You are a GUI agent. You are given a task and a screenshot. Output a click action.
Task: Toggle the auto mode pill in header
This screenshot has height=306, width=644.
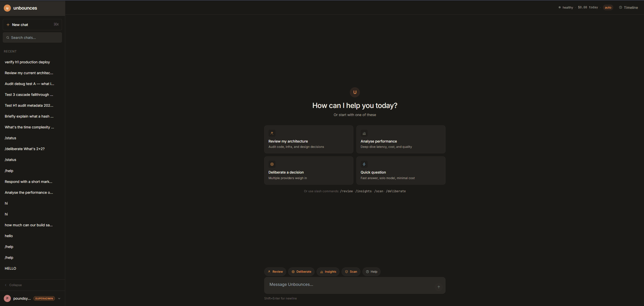(608, 8)
